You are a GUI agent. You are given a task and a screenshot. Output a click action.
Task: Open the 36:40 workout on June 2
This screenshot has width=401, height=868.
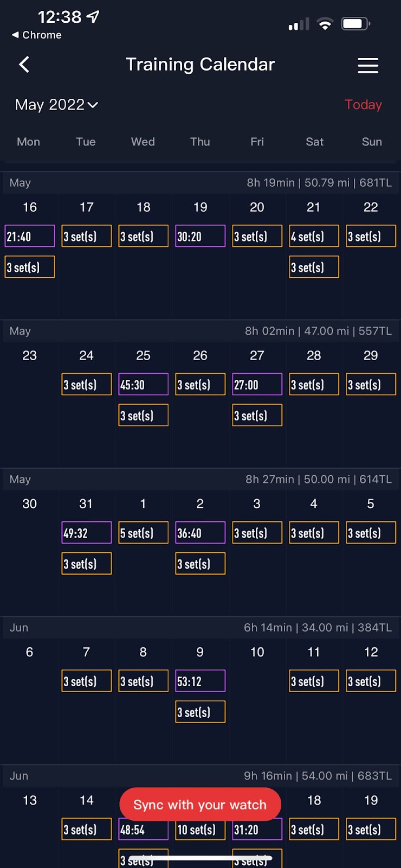coord(200,533)
